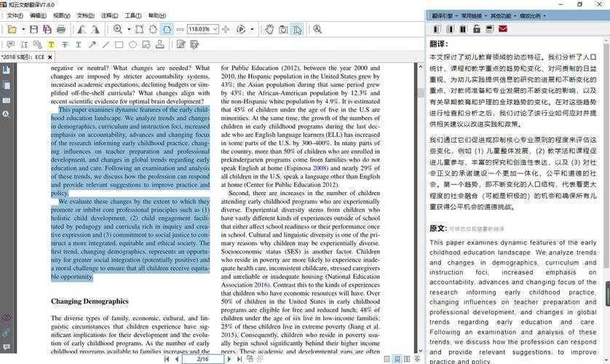Expand the open-file dropdown arrow
The width and height of the screenshot is (610, 364).
point(23,30)
